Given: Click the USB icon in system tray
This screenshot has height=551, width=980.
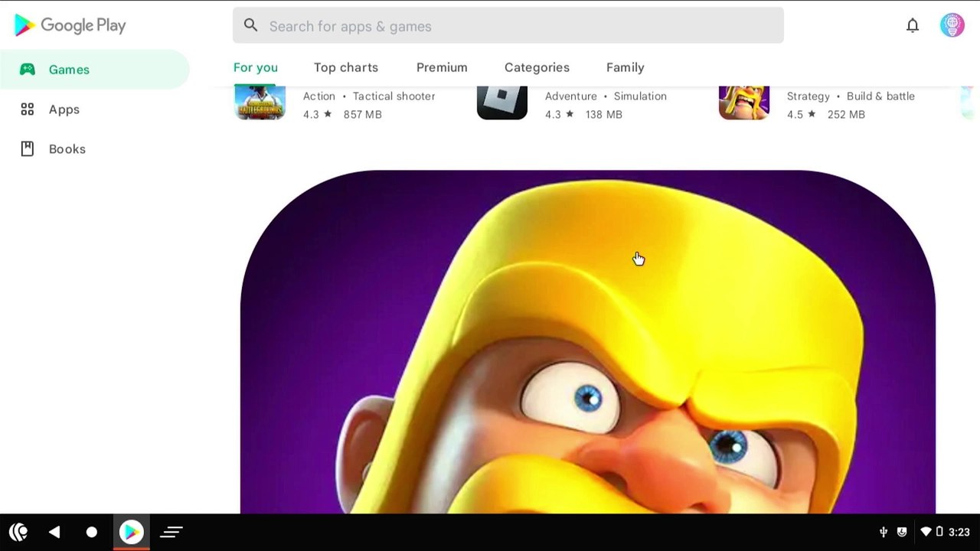Looking at the screenshot, I should coord(884,532).
